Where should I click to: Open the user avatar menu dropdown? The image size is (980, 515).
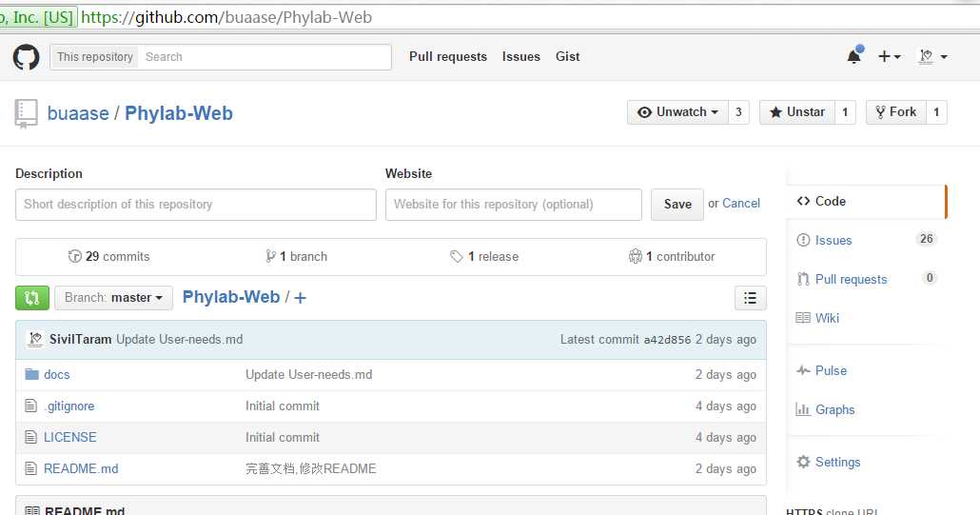(x=932, y=57)
